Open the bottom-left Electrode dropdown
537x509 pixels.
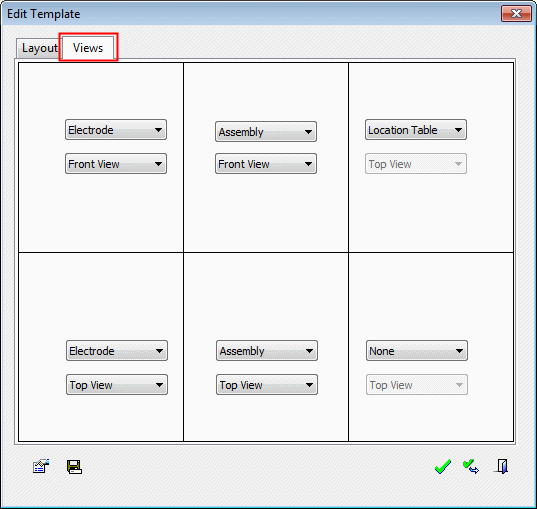(117, 351)
